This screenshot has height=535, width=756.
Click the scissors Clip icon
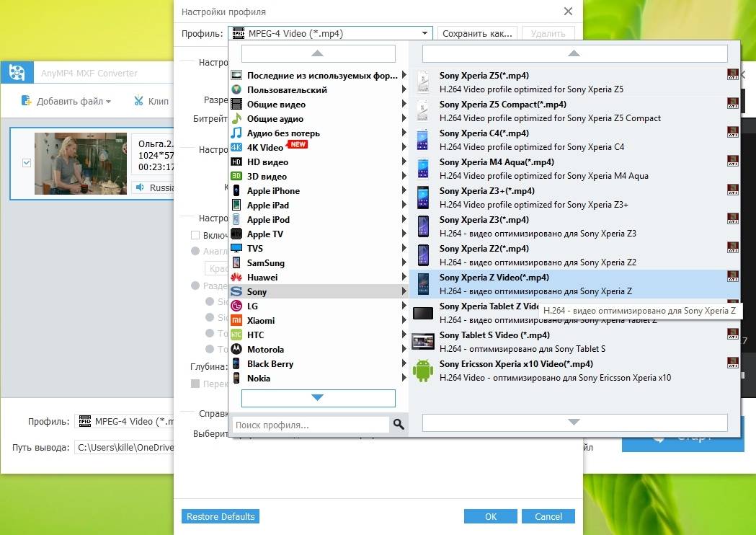coord(139,101)
